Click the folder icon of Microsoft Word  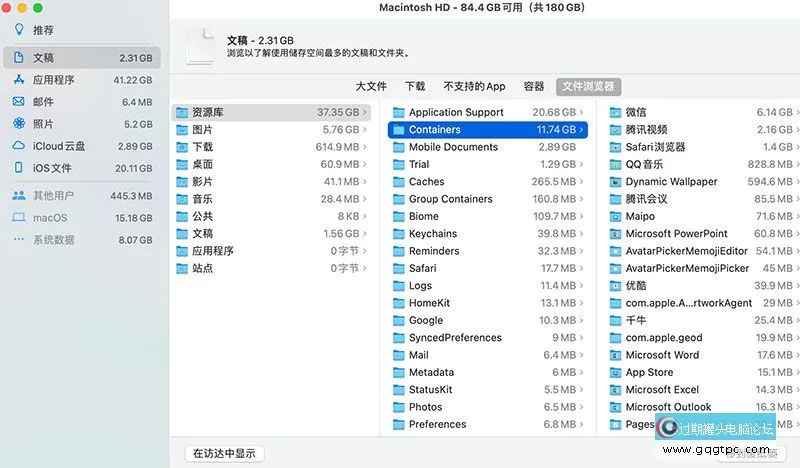pyautogui.click(x=616, y=355)
